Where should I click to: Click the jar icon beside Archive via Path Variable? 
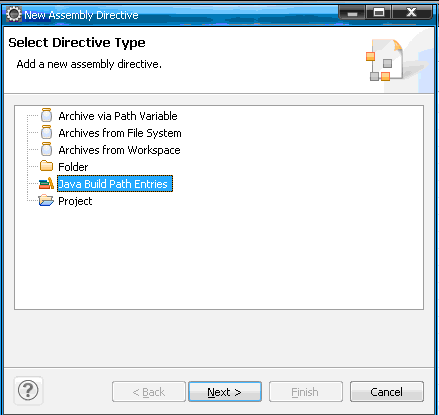click(x=46, y=115)
